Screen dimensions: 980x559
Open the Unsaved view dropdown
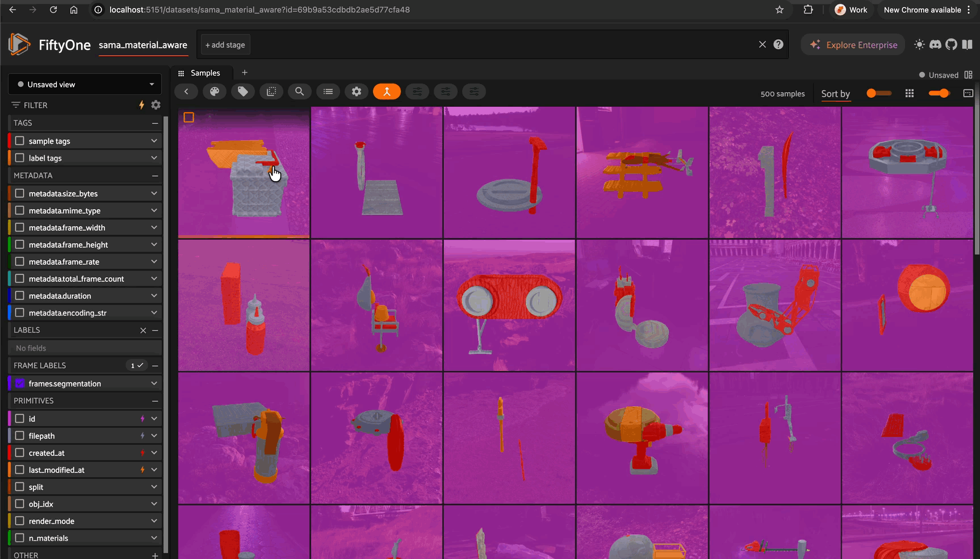click(85, 84)
